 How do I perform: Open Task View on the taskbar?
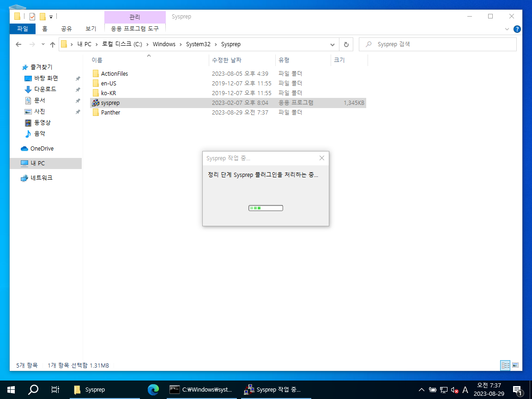pyautogui.click(x=55, y=390)
